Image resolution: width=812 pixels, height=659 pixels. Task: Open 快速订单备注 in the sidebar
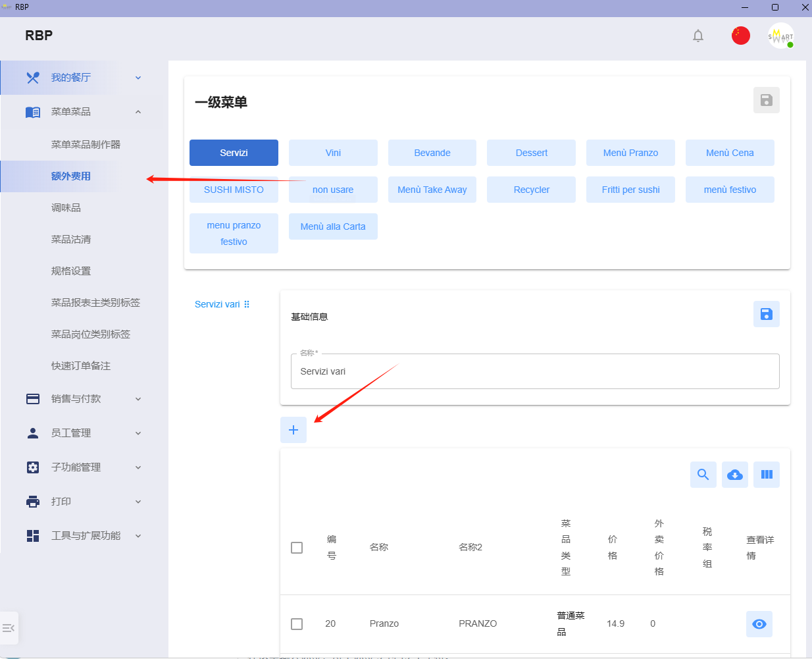(x=81, y=366)
